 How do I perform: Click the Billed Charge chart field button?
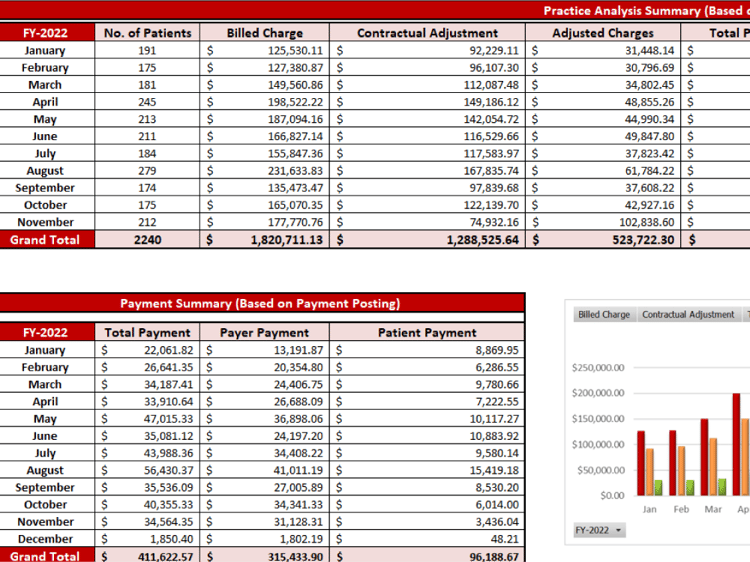coord(604,315)
